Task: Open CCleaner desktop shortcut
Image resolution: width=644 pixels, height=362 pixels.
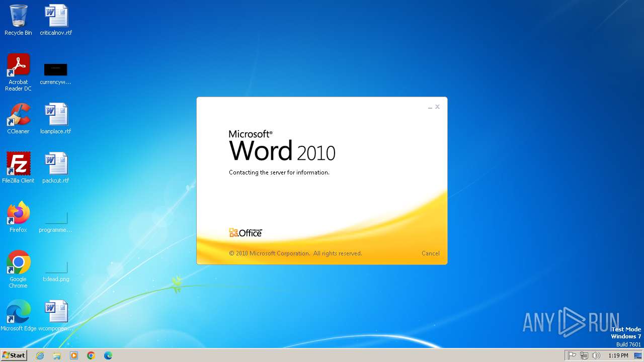Action: [18, 119]
